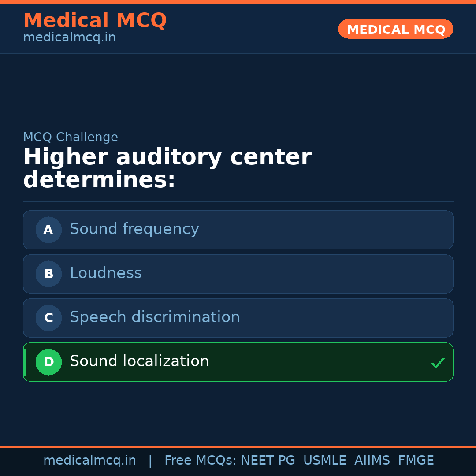This screenshot has width=476, height=476.
Task: Click "AIIMS" in the footer
Action: [x=372, y=461]
